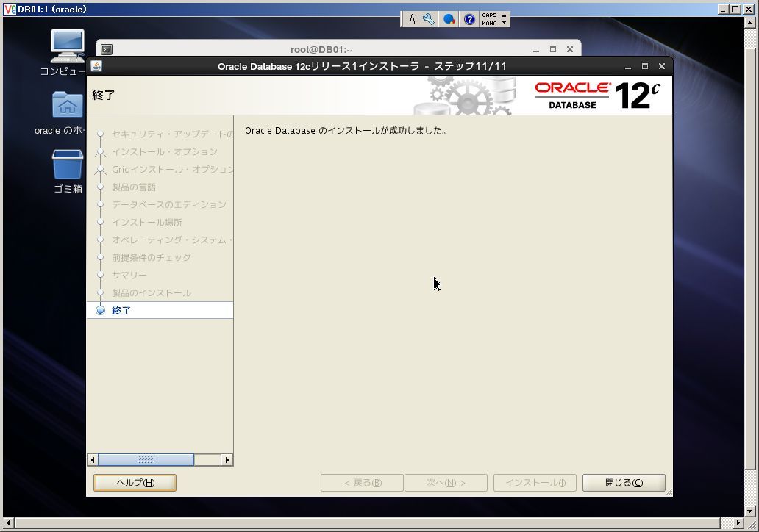Minimize the Oracle installer window
759x532 pixels.
point(628,67)
